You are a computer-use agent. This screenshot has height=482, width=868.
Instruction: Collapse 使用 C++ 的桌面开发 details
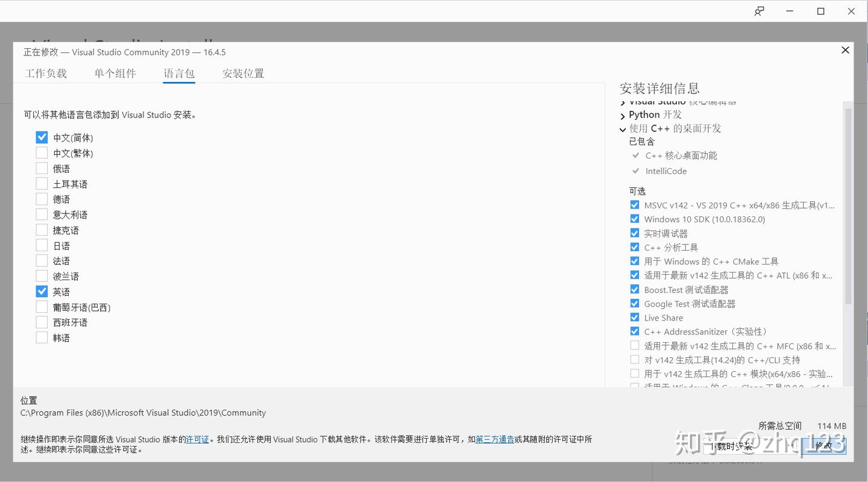(623, 128)
